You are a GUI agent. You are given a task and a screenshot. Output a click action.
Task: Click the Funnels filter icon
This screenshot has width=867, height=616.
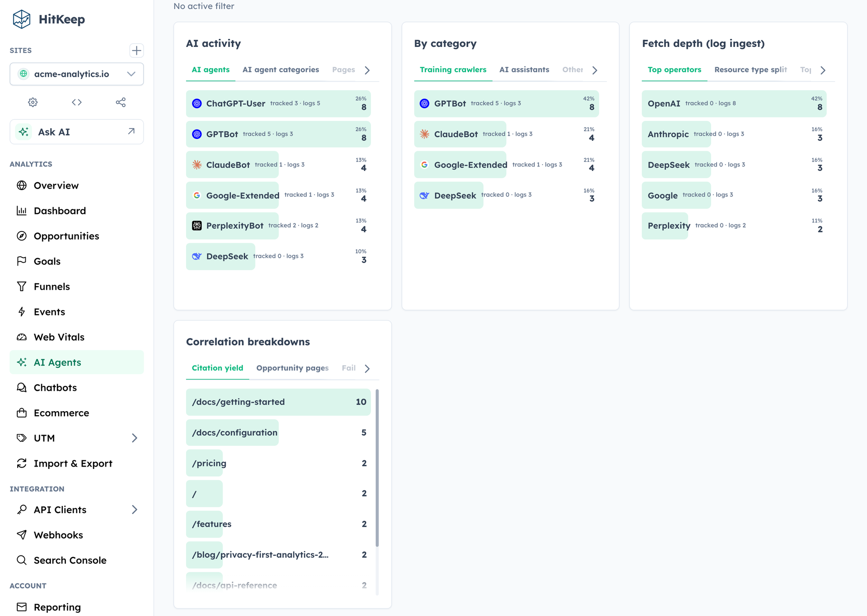[x=22, y=287]
